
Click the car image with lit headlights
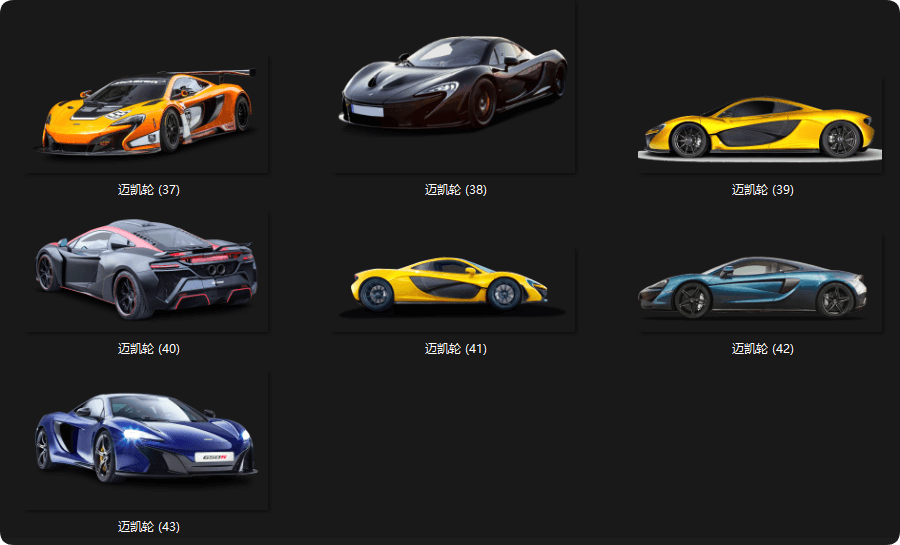(x=148, y=438)
